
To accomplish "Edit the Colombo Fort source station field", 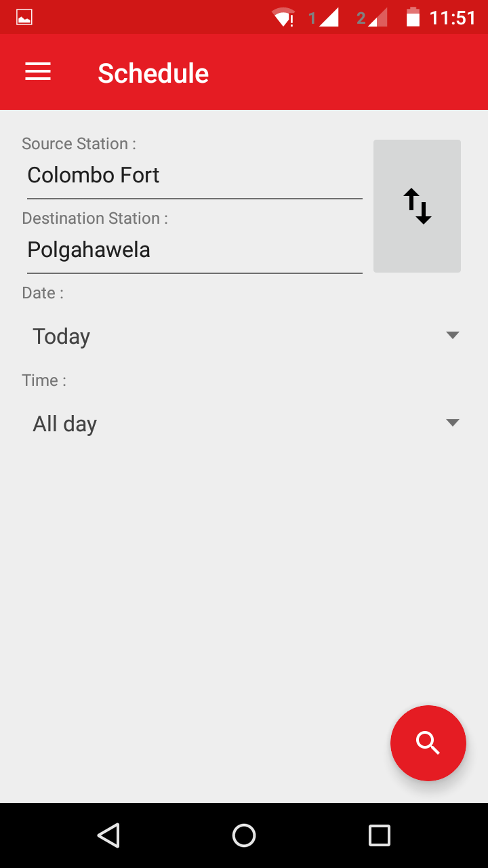I will (x=194, y=176).
